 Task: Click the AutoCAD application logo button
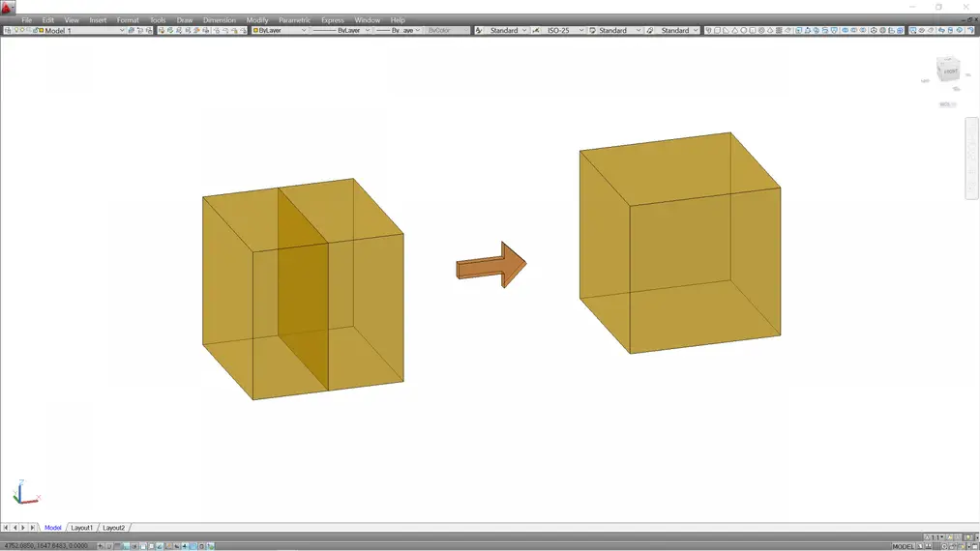[x=9, y=7]
